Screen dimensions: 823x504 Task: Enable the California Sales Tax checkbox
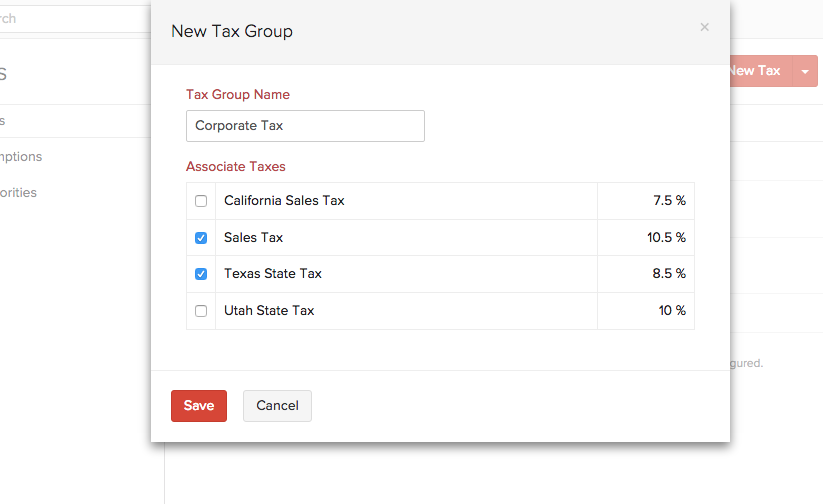pos(201,201)
